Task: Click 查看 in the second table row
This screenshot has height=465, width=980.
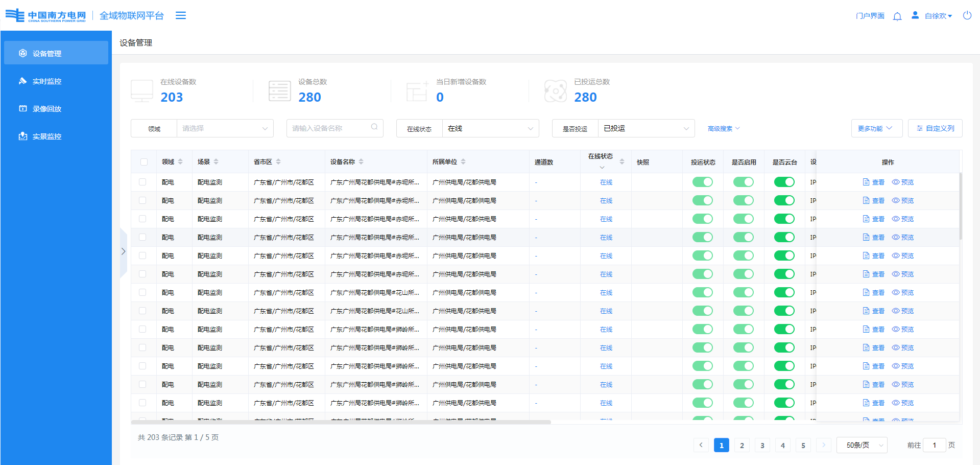Action: coord(873,200)
